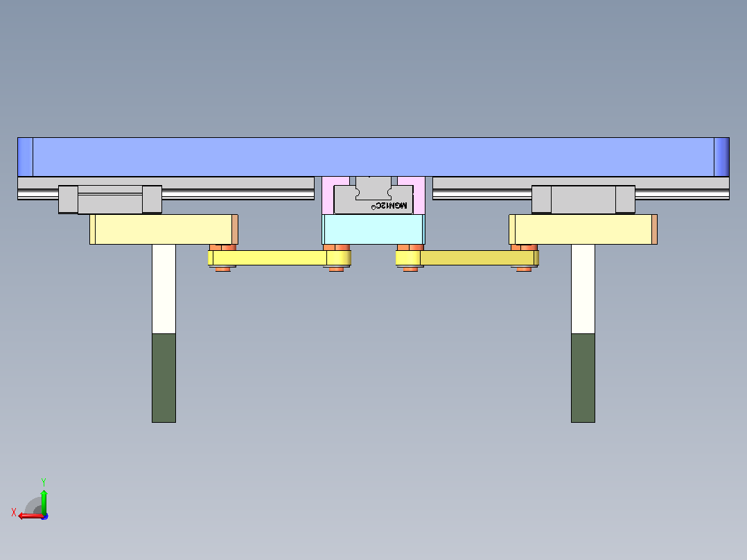This screenshot has height=560, width=747.
Task: Pick the left bright yellow link arm
Action: click(x=280, y=258)
